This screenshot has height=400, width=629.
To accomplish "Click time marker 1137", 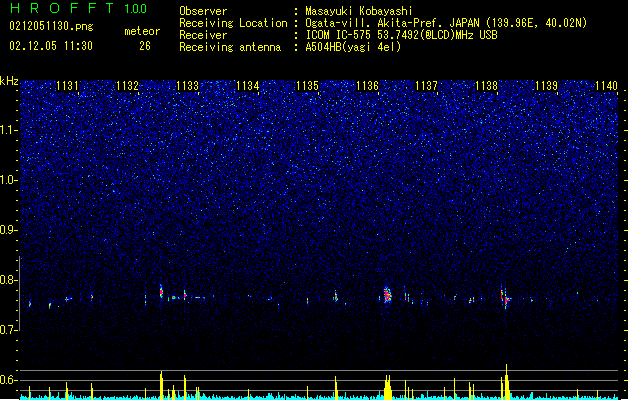I will click(x=426, y=86).
